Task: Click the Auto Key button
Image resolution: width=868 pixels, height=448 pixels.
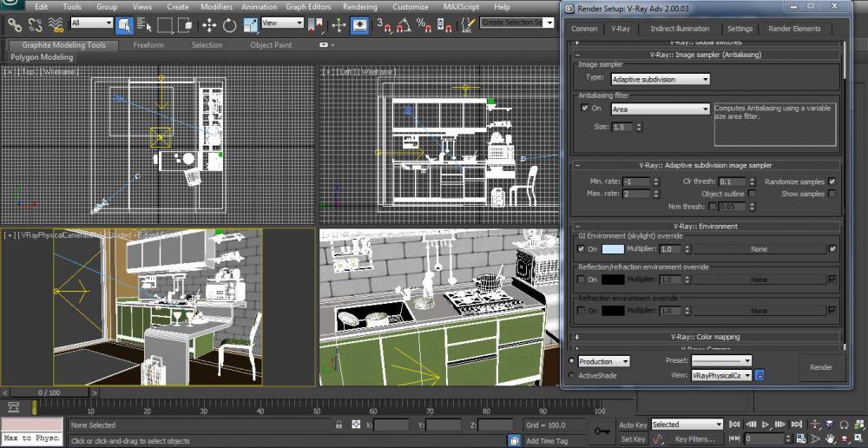Action: tap(634, 425)
